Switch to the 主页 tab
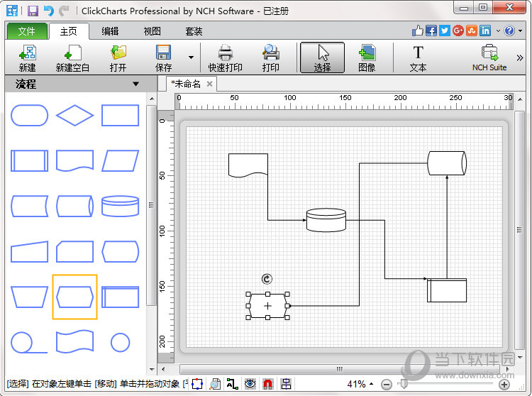 [69, 31]
